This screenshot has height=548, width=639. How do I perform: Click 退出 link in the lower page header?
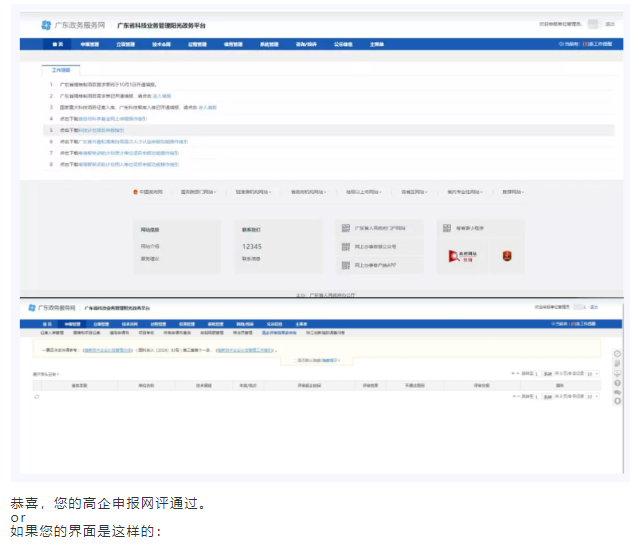click(594, 307)
